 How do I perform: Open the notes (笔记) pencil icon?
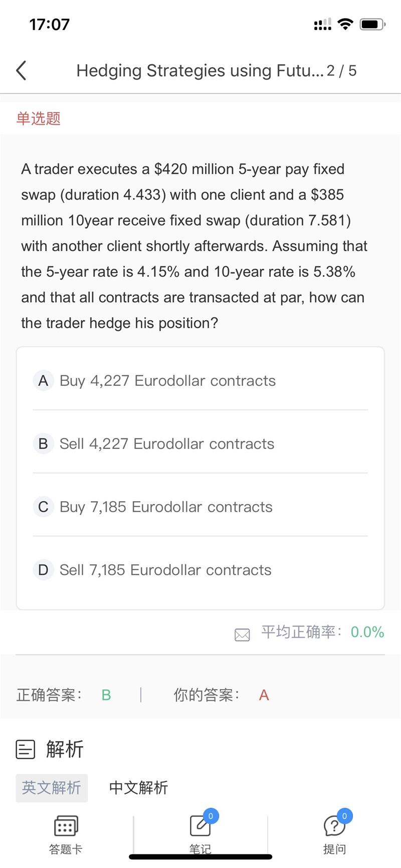200,826
